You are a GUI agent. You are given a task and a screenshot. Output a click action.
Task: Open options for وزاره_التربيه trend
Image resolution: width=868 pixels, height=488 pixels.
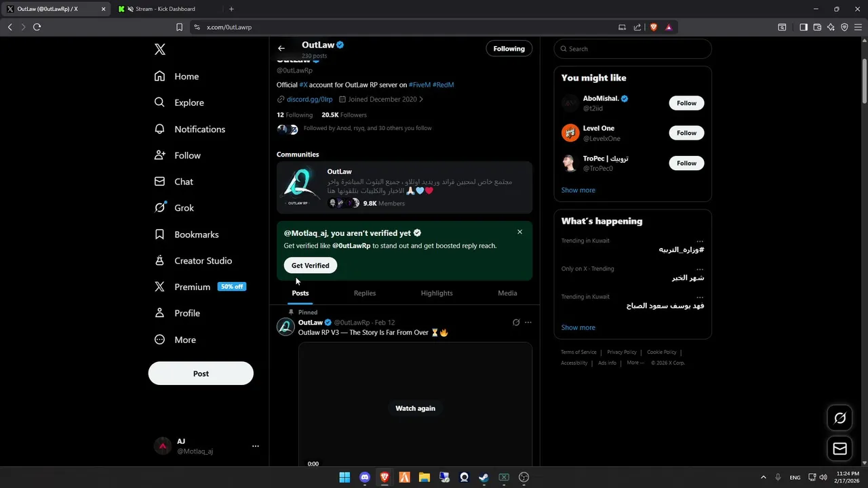pos(700,241)
